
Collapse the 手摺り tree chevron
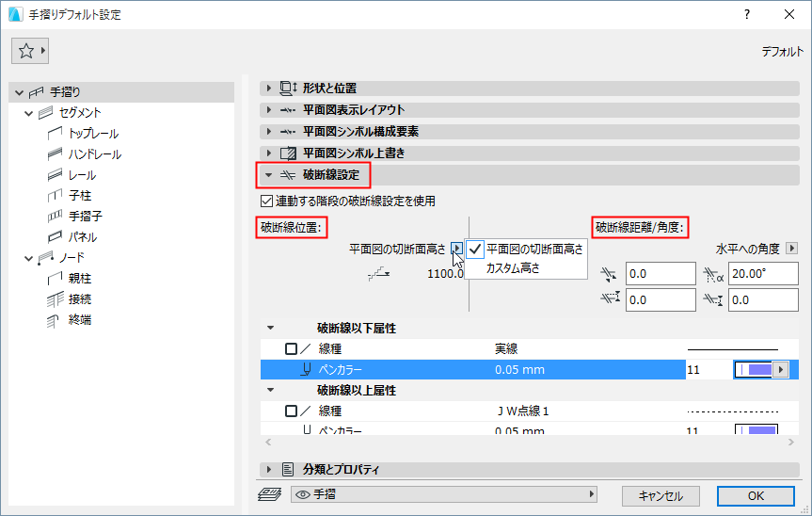(19, 92)
